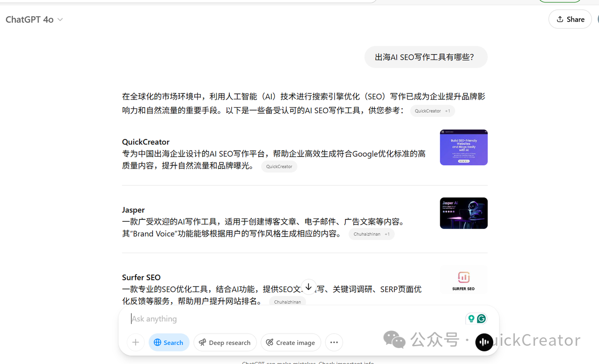
Task: Click the scroll-to-bottom arrow icon
Action: [x=308, y=287]
